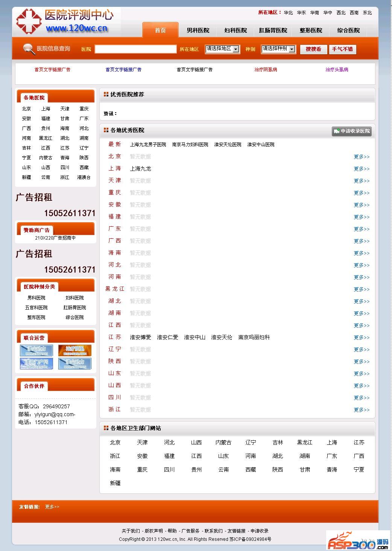The image size is (392, 551).
Task: Click the magnifying glass search icon
Action: (29, 49)
